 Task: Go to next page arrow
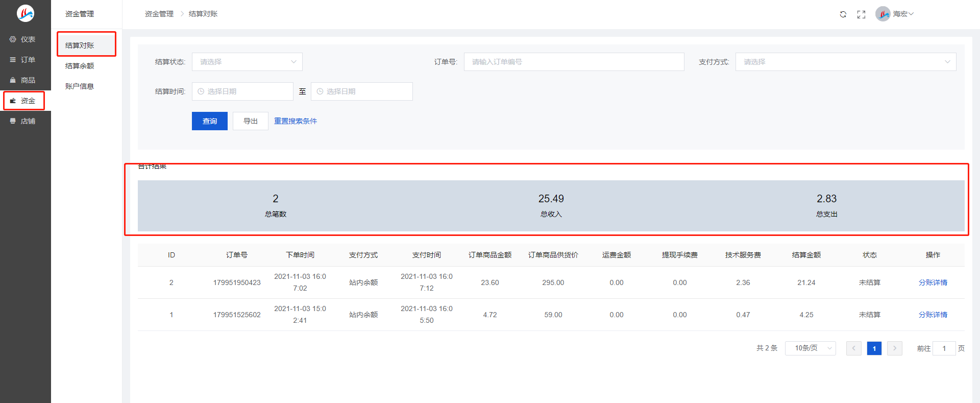tap(895, 348)
